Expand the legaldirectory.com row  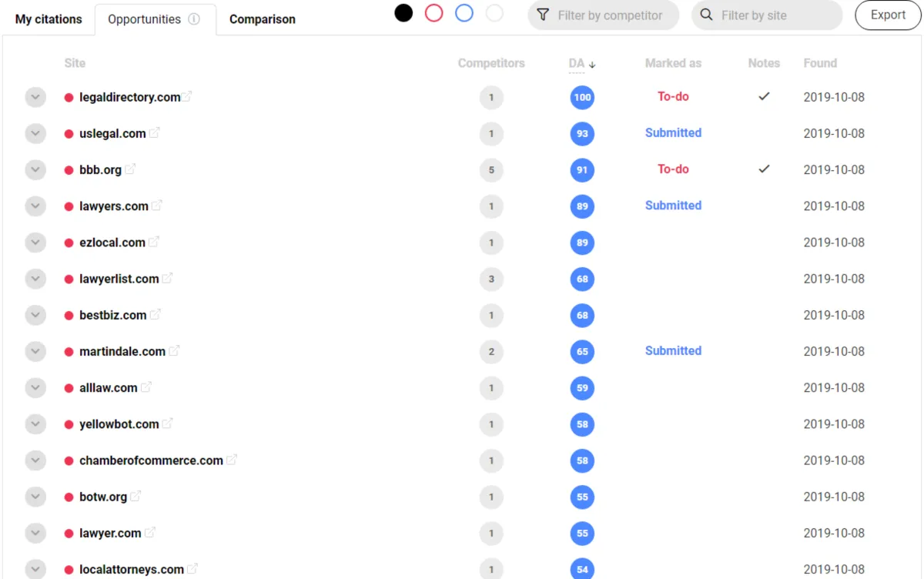pyautogui.click(x=35, y=97)
